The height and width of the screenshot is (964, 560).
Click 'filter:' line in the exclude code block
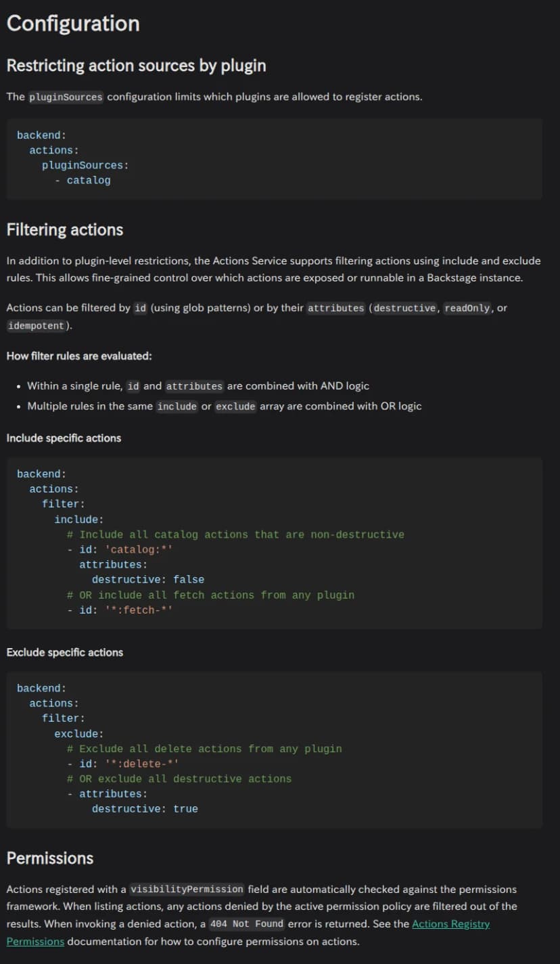(64, 718)
